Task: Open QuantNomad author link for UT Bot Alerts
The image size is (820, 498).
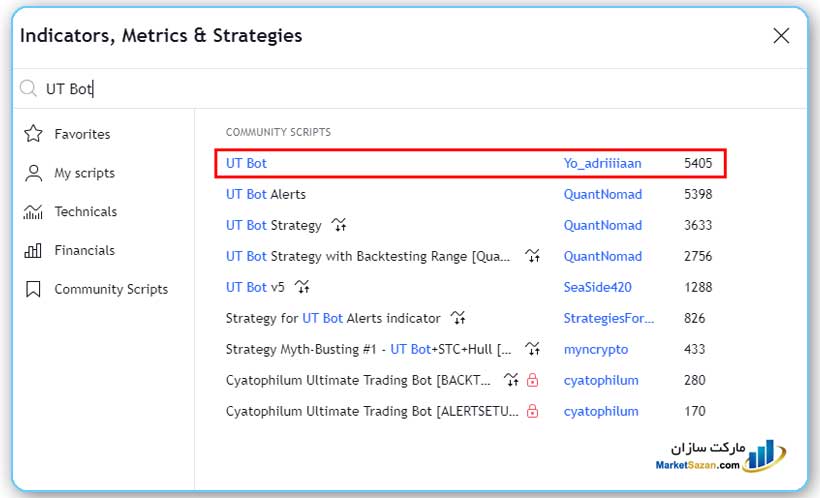Action: click(x=602, y=194)
